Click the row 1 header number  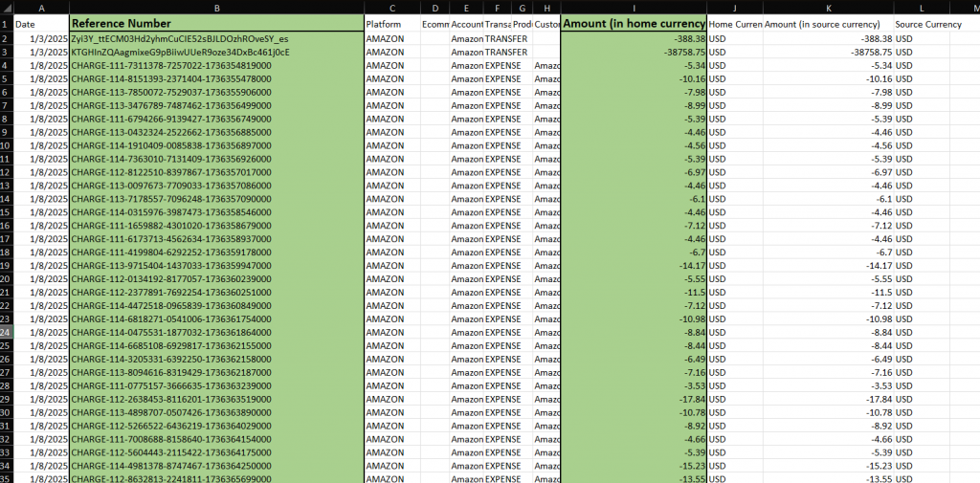coord(6,23)
